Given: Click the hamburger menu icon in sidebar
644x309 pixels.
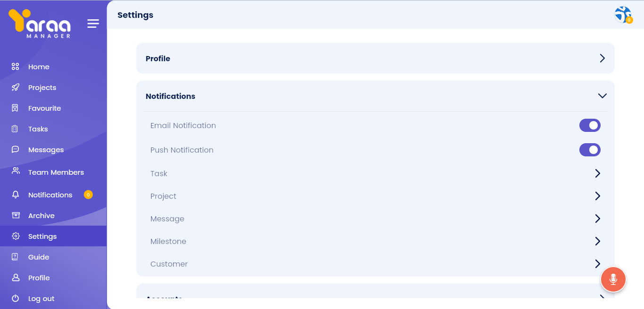Looking at the screenshot, I should [x=93, y=24].
